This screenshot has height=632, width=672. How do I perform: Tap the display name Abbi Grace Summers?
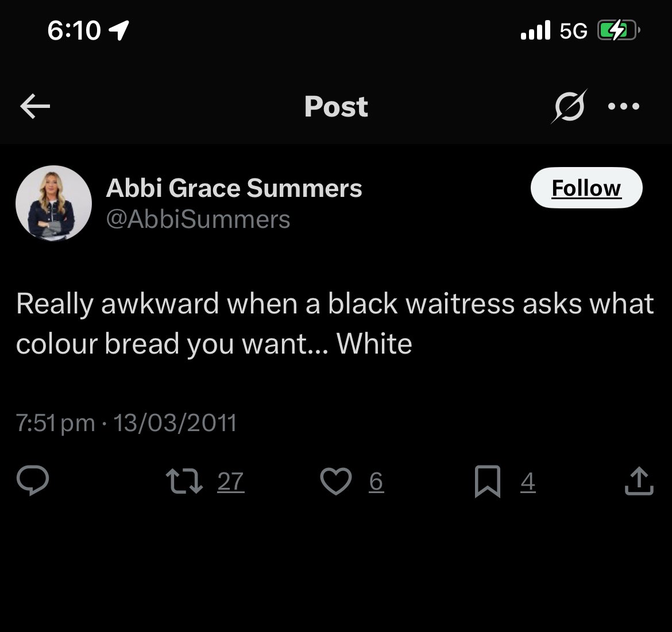[234, 188]
